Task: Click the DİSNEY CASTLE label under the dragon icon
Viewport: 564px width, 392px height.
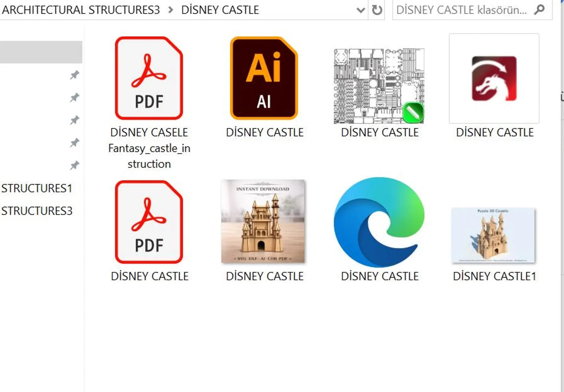Action: tap(495, 132)
